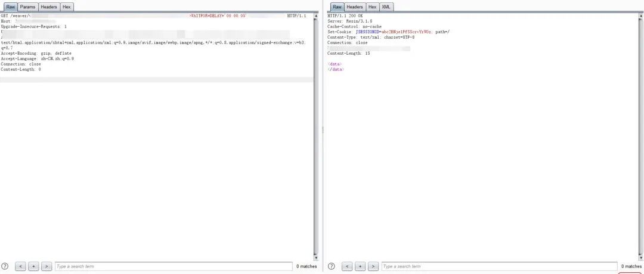Image resolution: width=644 pixels, height=274 pixels.
Task: Click the Accept-Encoding: gzip, deflate line
Action: [x=36, y=54]
